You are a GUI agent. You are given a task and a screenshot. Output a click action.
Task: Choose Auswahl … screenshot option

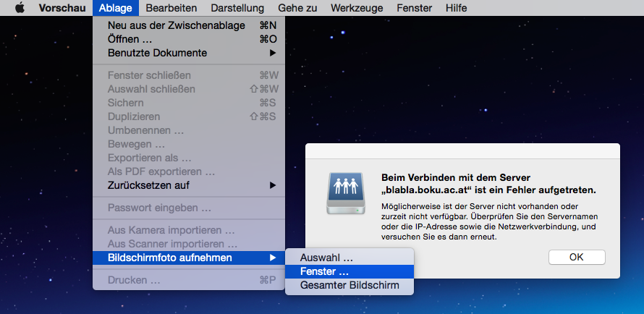349,258
